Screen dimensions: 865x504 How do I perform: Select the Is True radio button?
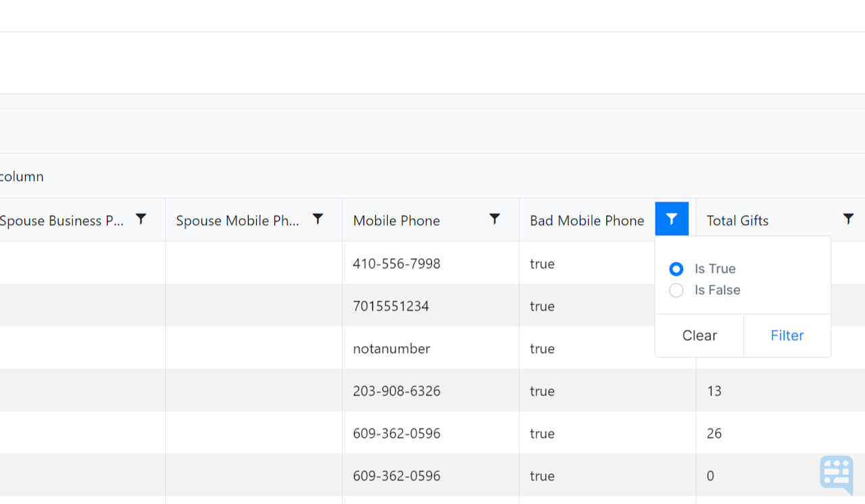pos(676,268)
